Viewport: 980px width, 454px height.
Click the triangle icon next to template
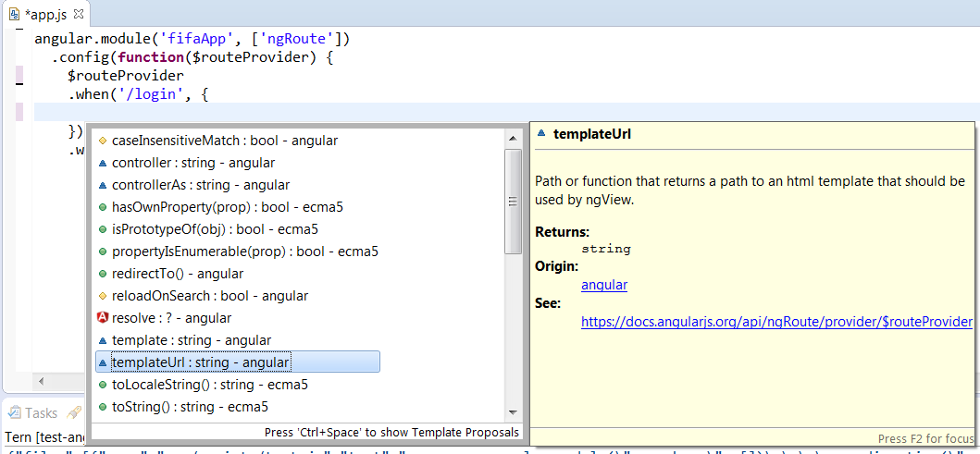point(103,341)
